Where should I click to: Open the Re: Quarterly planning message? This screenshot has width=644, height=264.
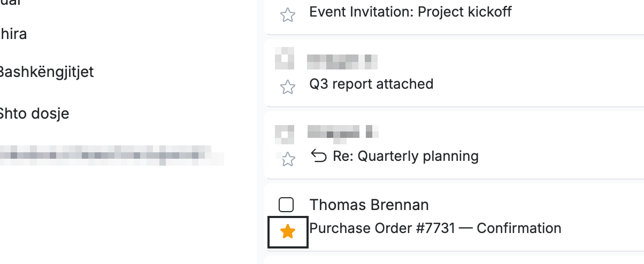pos(405,156)
